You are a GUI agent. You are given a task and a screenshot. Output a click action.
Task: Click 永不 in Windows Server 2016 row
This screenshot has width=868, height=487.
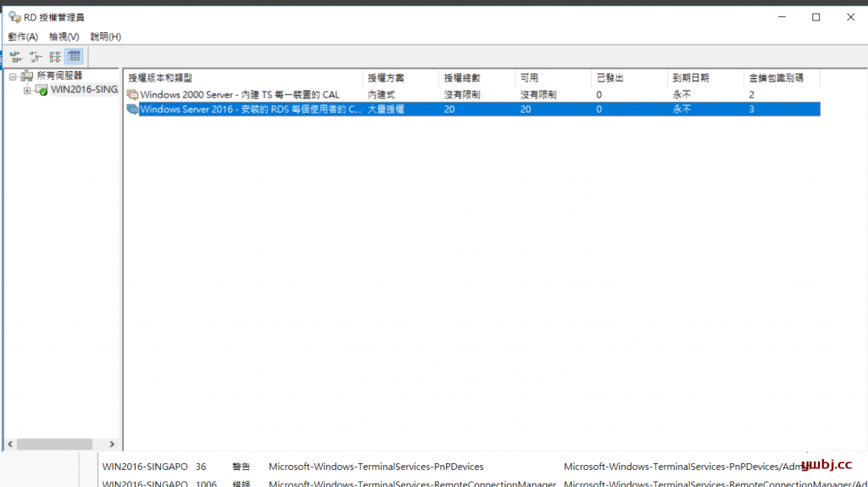click(x=682, y=109)
